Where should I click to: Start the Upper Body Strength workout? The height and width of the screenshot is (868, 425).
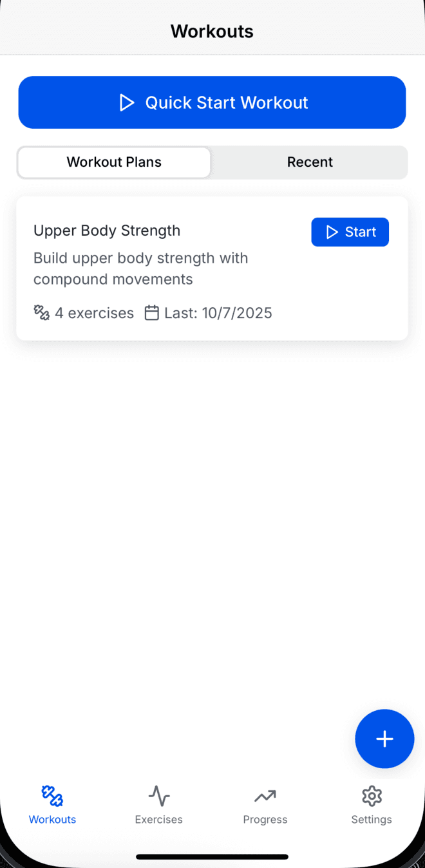coord(350,232)
